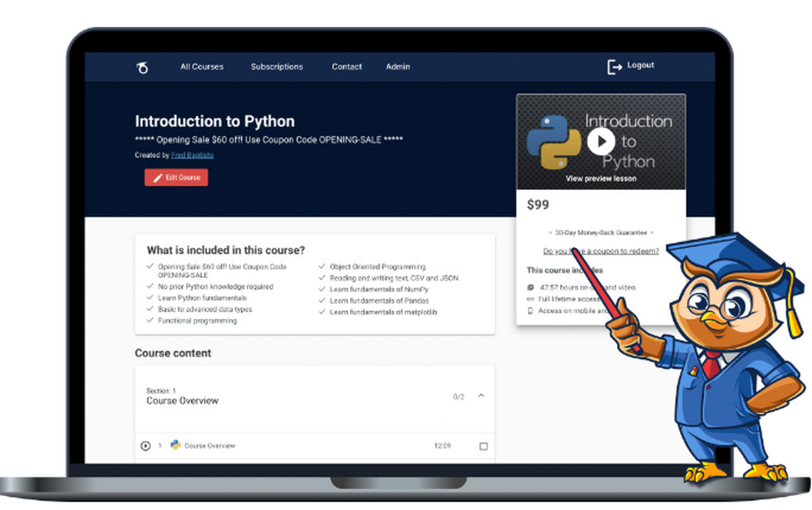The height and width of the screenshot is (510, 812).
Task: Click 'Learn fundamentals of Pandas' item
Action: pyautogui.click(x=379, y=301)
